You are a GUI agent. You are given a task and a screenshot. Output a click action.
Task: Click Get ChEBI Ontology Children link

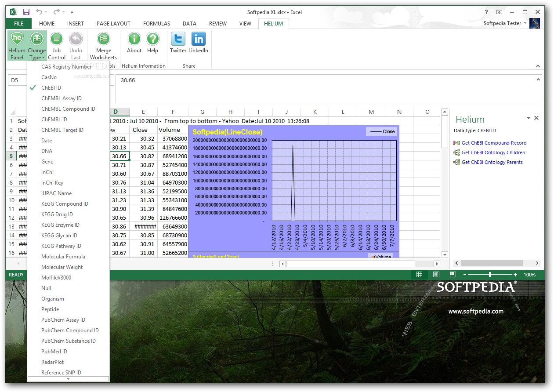coord(493,152)
